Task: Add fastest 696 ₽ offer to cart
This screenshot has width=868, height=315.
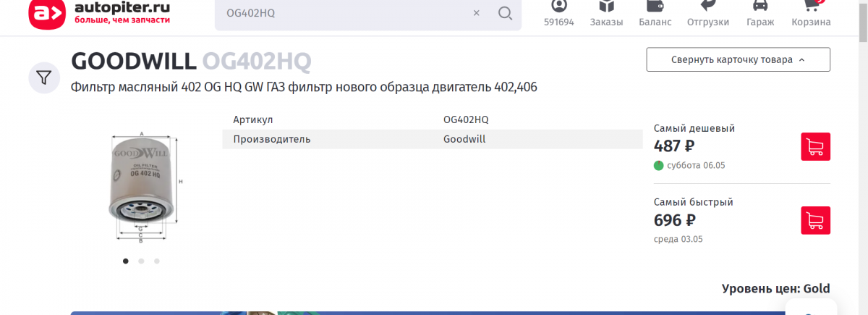Action: (x=815, y=220)
